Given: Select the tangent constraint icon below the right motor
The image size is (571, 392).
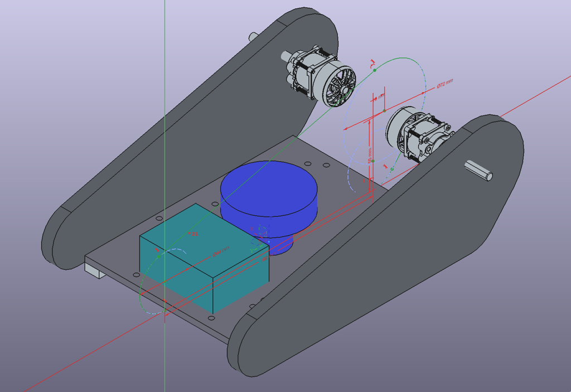Looking at the screenshot, I should coord(385,166).
